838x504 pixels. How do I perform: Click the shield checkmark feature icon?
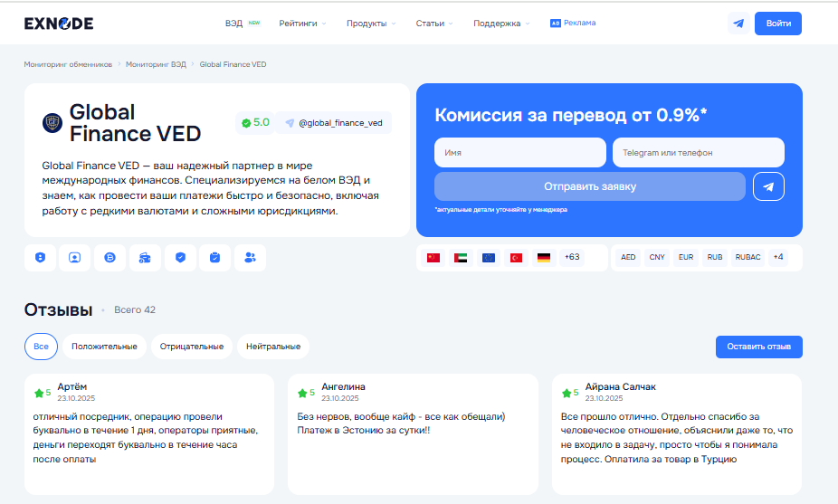click(180, 258)
